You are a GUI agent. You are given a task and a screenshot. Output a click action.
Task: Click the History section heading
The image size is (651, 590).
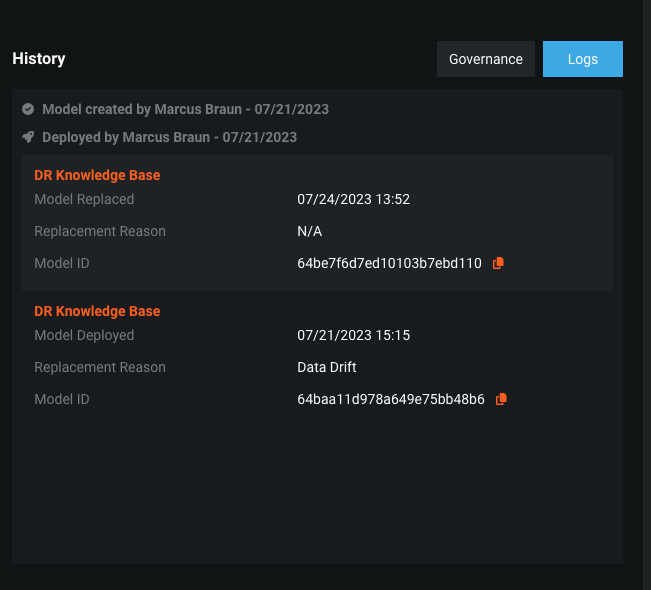[x=39, y=59]
